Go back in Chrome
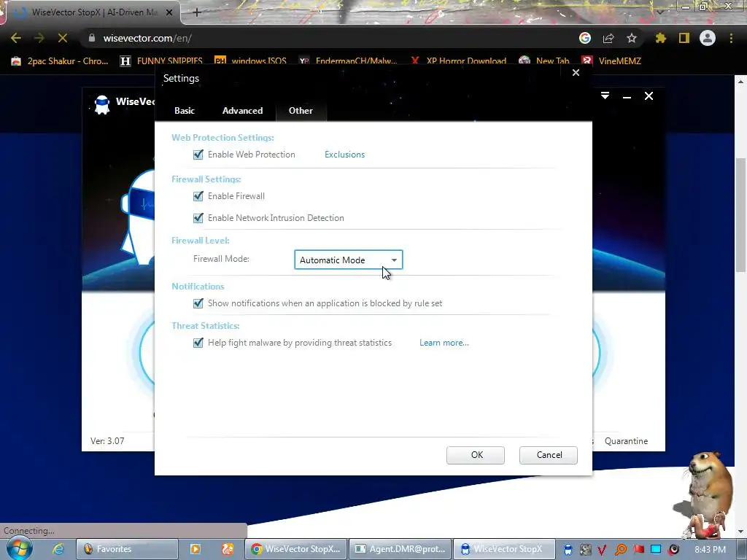Viewport: 747px width, 560px height. pyautogui.click(x=16, y=38)
